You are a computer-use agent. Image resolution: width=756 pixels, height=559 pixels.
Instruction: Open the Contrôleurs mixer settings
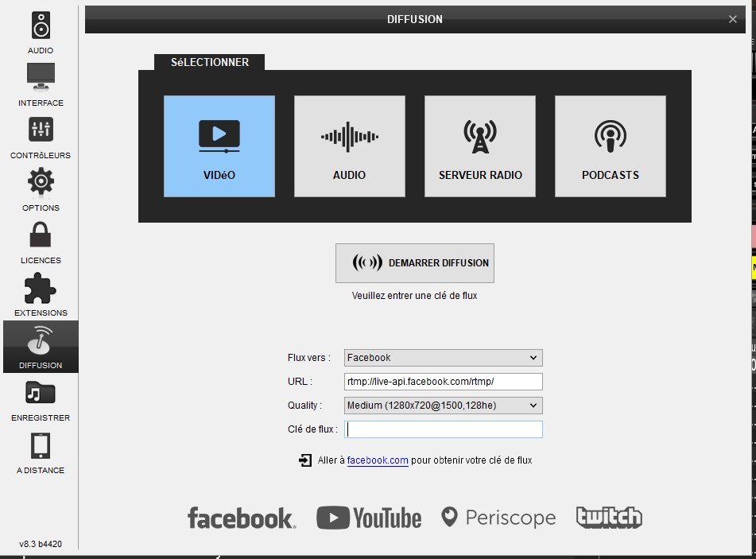tap(41, 138)
